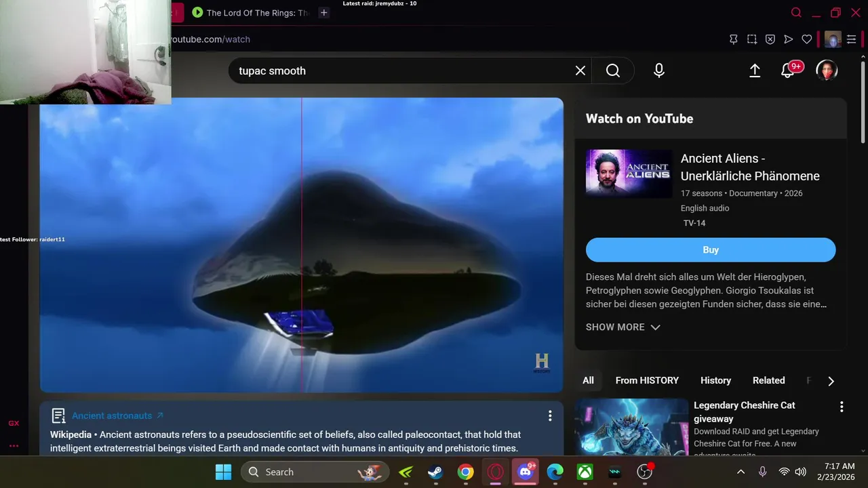
Task: Click the system tray microphone icon
Action: tap(763, 472)
